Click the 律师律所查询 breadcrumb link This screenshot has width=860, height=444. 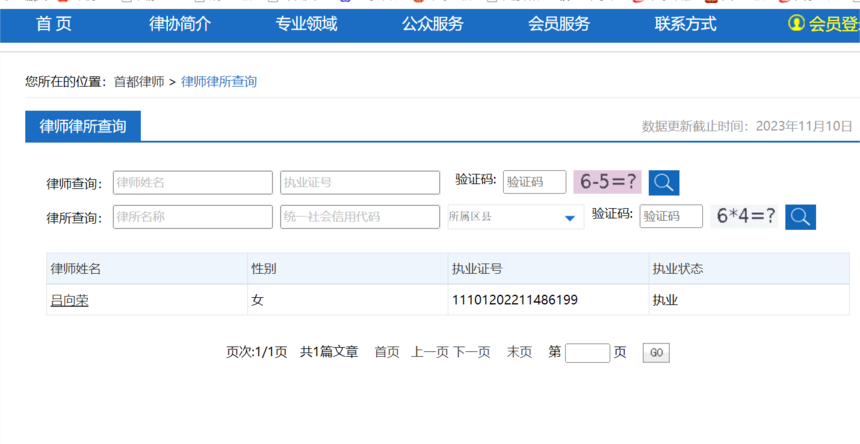click(219, 82)
